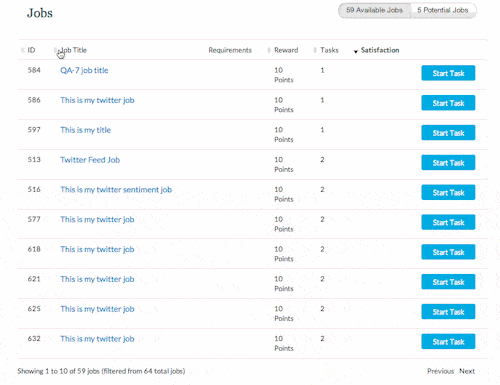Go to Previous page of jobs
Screen dimensions: 500x385
click(x=440, y=371)
